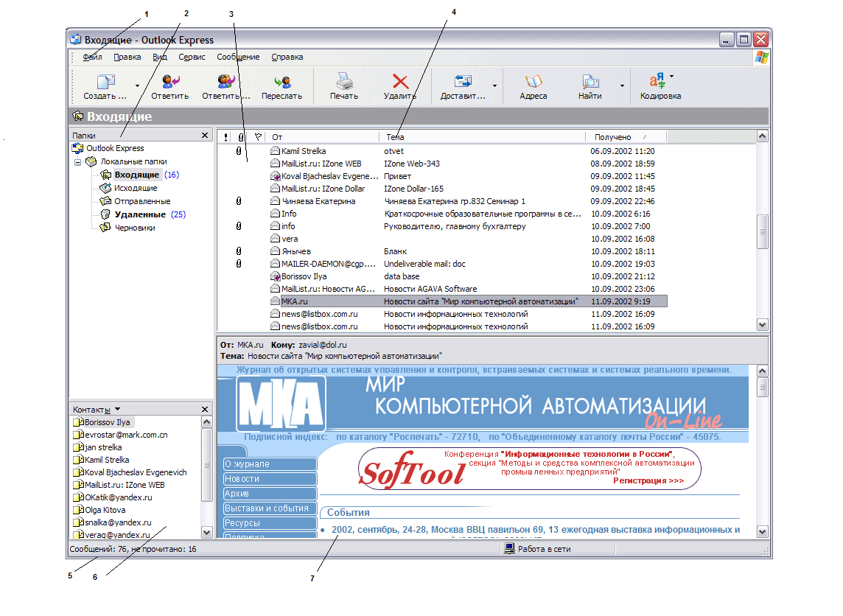Open the dropdown arrow next to Доставить
The height and width of the screenshot is (616, 843).
[494, 85]
